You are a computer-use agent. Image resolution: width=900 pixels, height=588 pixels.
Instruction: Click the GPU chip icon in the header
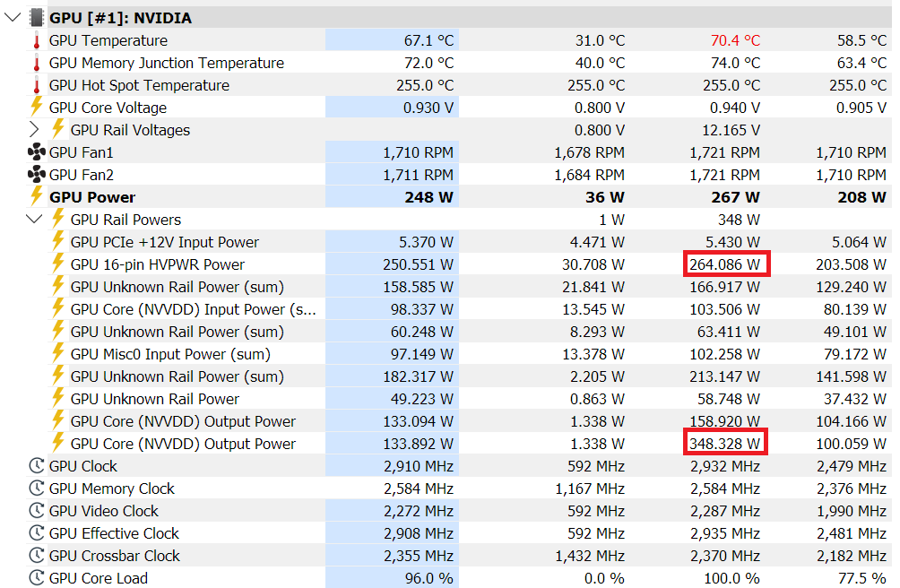coord(36,18)
